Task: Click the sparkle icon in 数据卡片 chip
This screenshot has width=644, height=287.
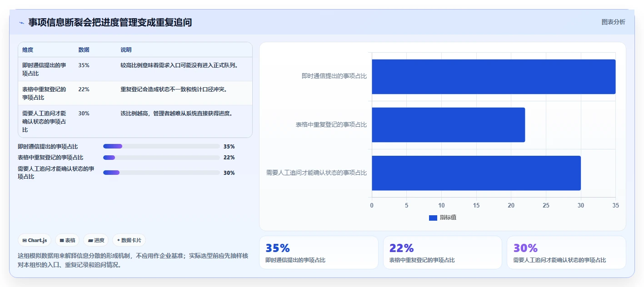Action: point(118,240)
